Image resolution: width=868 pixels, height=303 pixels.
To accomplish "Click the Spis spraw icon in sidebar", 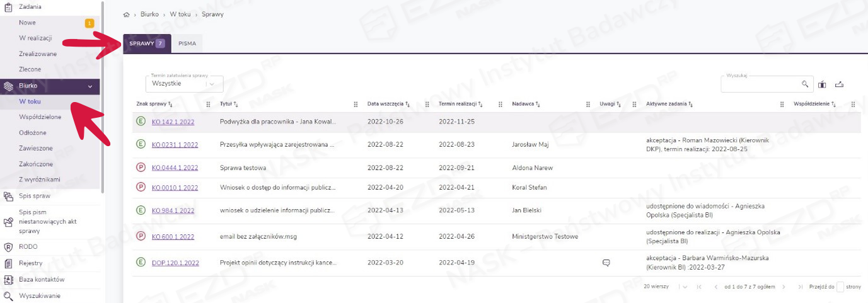I will (9, 196).
